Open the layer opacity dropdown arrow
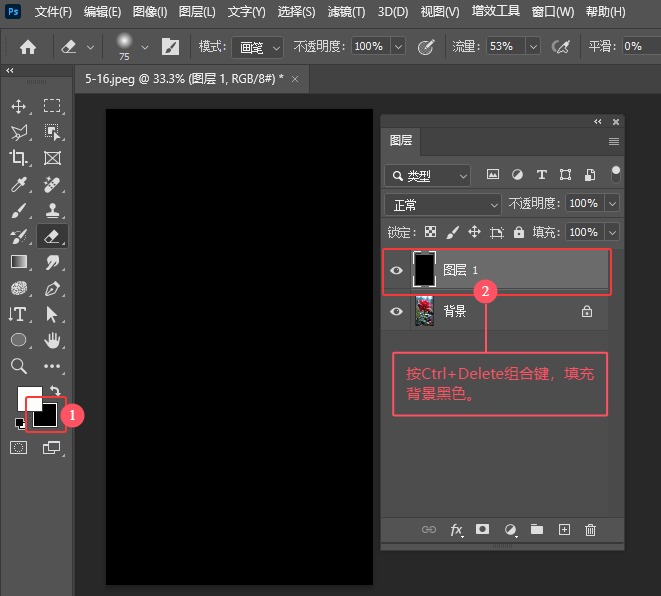661x596 pixels. click(613, 204)
